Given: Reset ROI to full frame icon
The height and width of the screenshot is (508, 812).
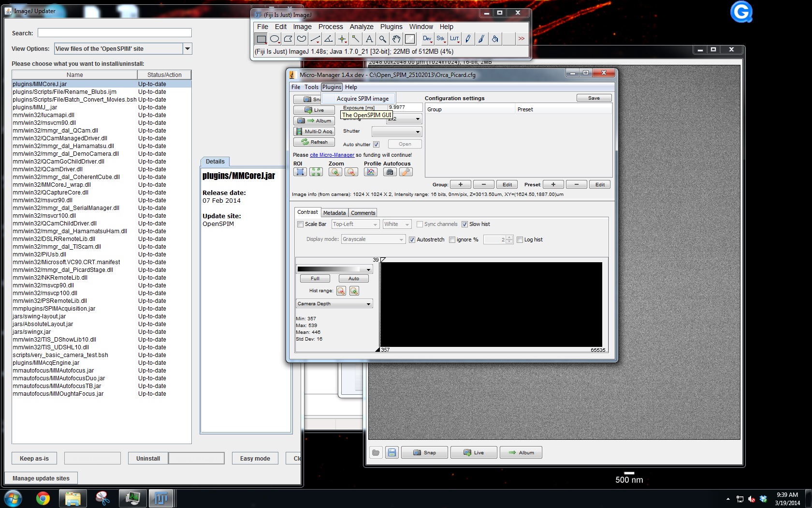Looking at the screenshot, I should pos(316,172).
